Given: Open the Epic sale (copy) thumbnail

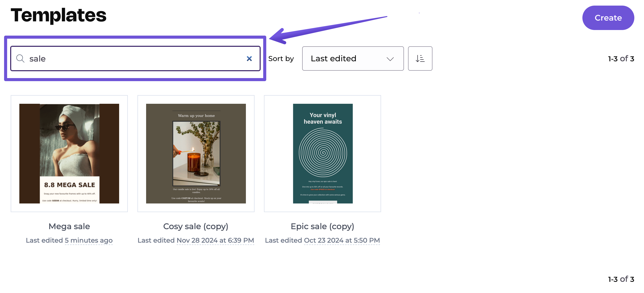Looking at the screenshot, I should [x=323, y=153].
